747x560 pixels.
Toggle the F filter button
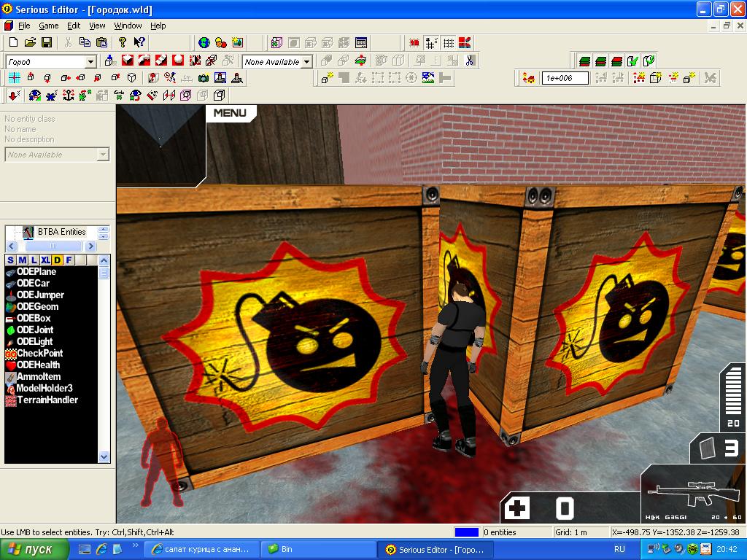[69, 260]
